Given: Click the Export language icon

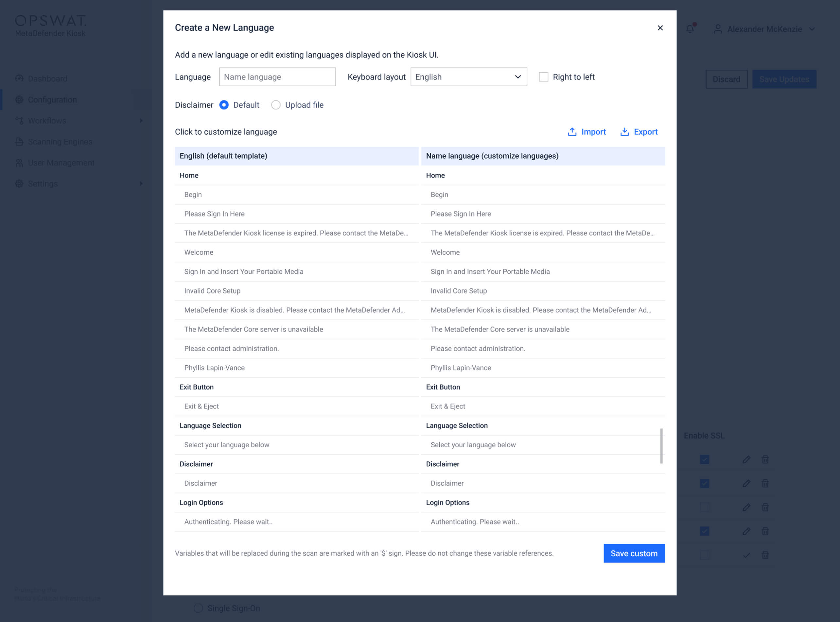Looking at the screenshot, I should [x=625, y=132].
